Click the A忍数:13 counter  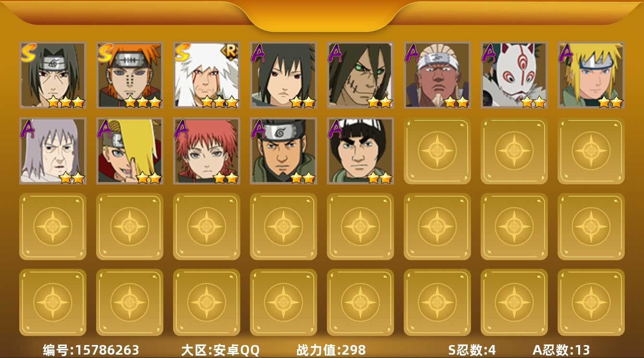pyautogui.click(x=561, y=350)
